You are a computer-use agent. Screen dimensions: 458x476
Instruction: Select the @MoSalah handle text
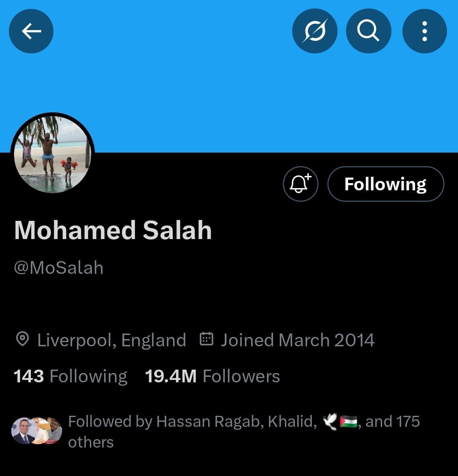tap(59, 268)
